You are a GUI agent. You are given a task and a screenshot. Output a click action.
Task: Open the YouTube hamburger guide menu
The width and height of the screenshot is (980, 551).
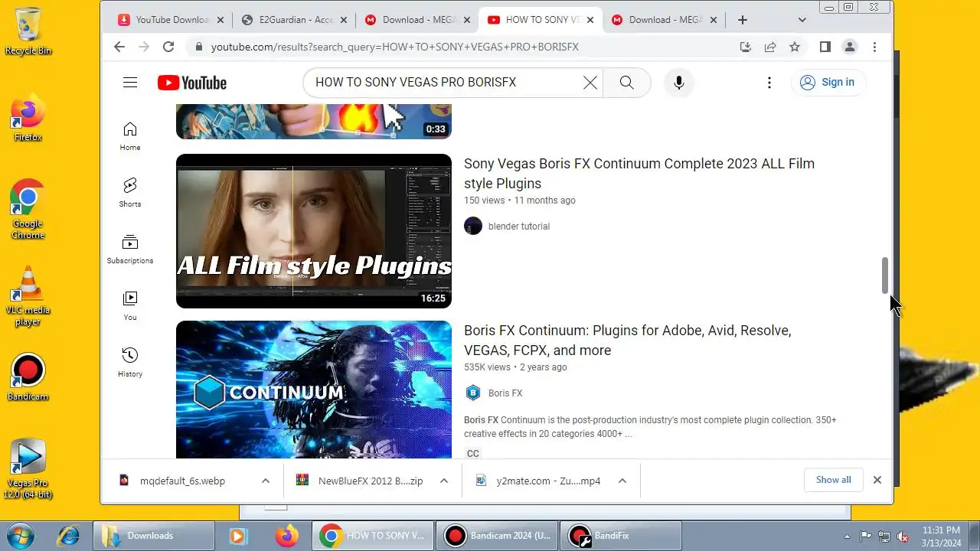(x=130, y=83)
